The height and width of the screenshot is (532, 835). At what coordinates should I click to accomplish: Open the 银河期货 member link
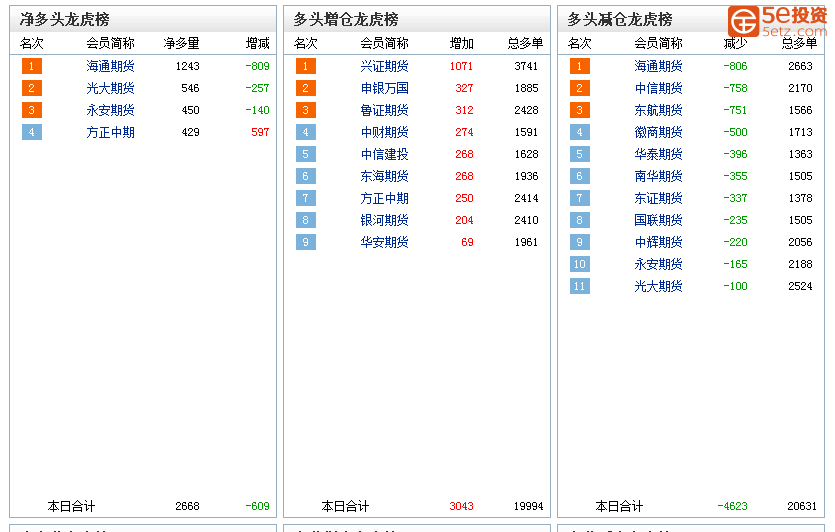[384, 220]
